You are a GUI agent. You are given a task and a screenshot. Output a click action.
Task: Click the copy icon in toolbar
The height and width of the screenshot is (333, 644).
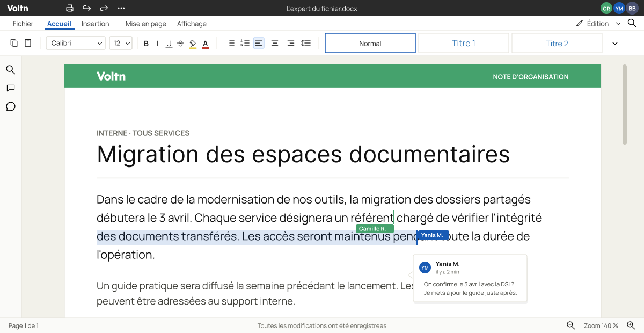coord(14,43)
